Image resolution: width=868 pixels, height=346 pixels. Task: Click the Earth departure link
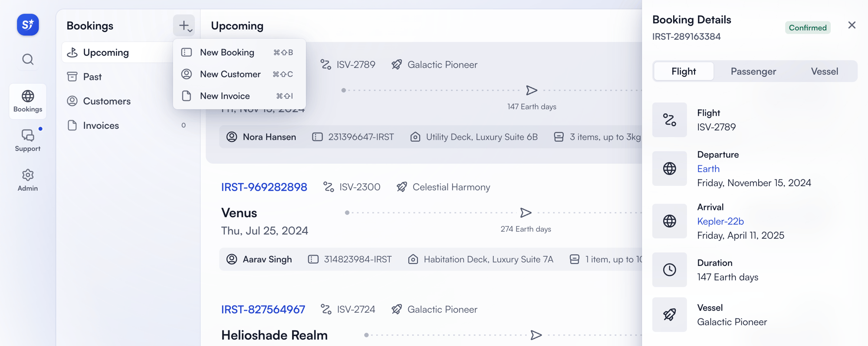tap(708, 169)
